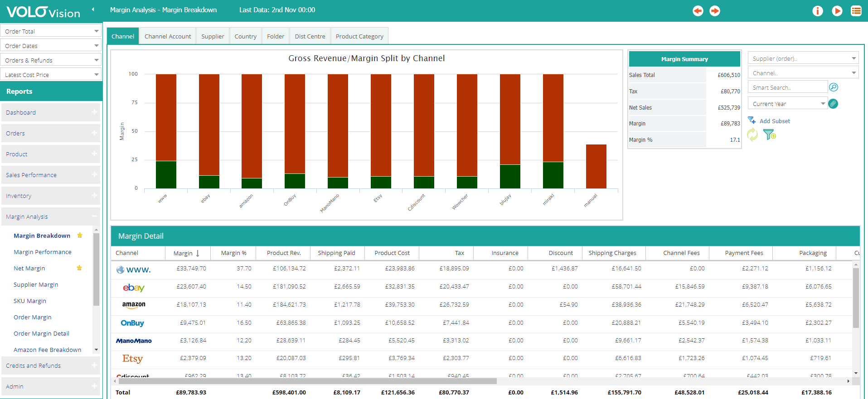This screenshot has height=399, width=868.
Task: Open the Order Total dropdown
Action: tap(51, 31)
